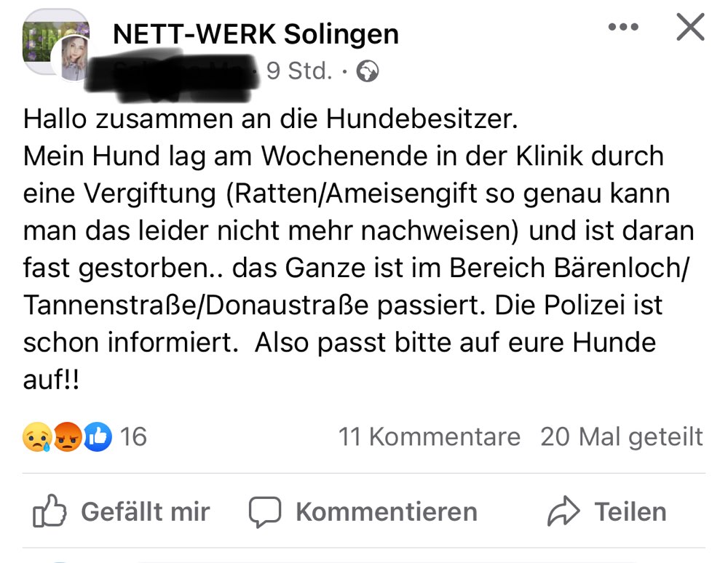Click the globe public audience icon
Image resolution: width=728 pixels, height=563 pixels.
pos(368,71)
